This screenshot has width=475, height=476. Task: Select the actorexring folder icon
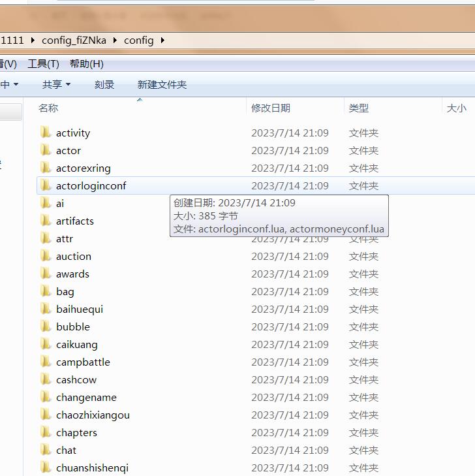(x=46, y=168)
